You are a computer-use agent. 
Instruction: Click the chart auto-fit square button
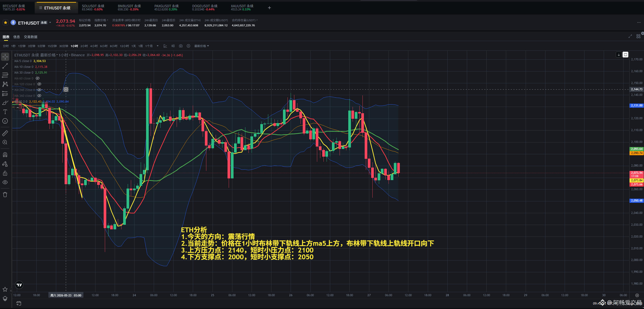click(x=625, y=55)
